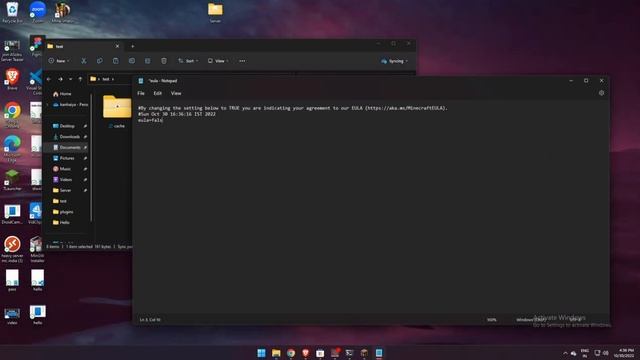Select the TLauncher desktop shortcut
Screen dimensions: 640x360
(12, 180)
